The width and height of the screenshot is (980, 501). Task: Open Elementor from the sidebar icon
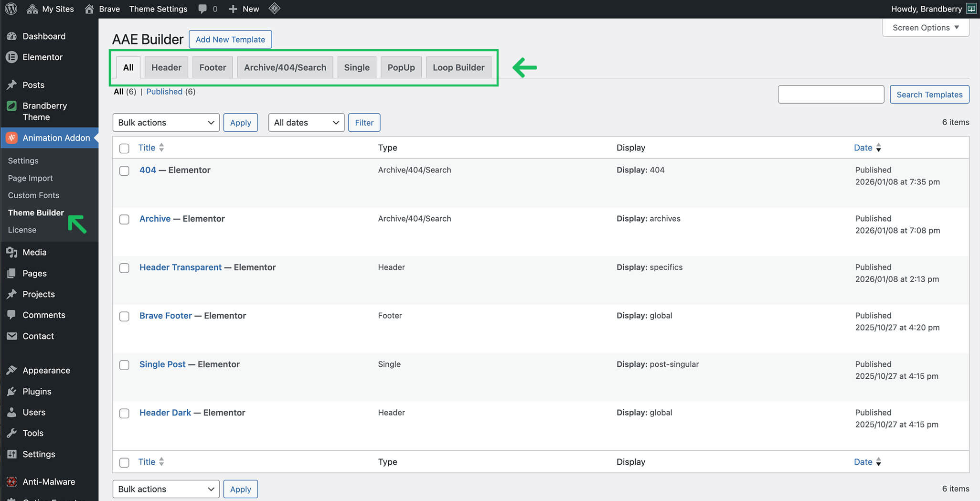(x=11, y=57)
